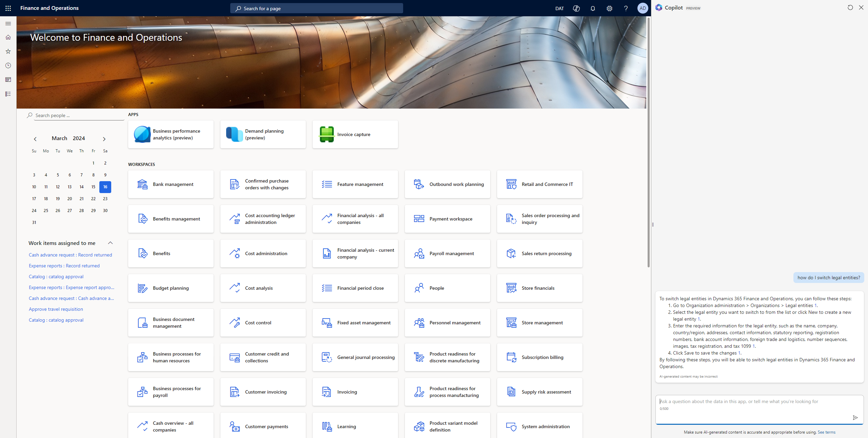This screenshot has width=868, height=438.
Task: Open the Favorites star icon
Action: coord(8,51)
